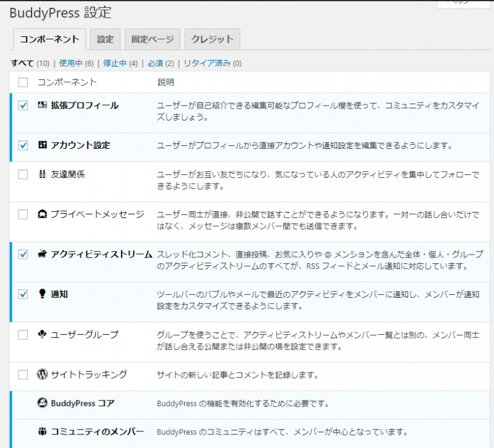494x448 pixels.
Task: Click the サイトトラッキング WordPress icon
Action: pos(43,374)
